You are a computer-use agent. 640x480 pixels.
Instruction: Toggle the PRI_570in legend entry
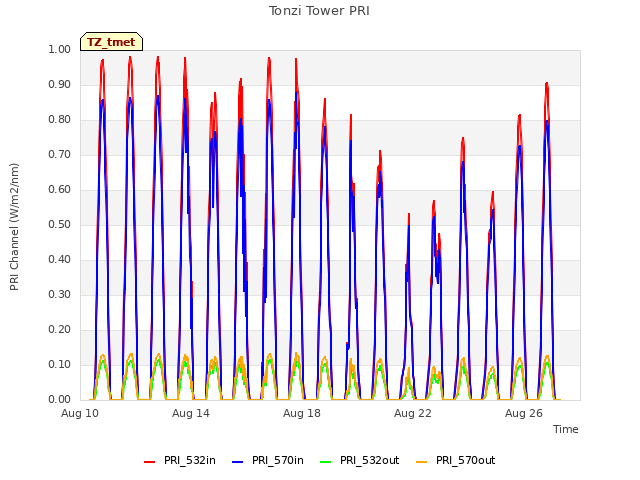[x=268, y=460]
